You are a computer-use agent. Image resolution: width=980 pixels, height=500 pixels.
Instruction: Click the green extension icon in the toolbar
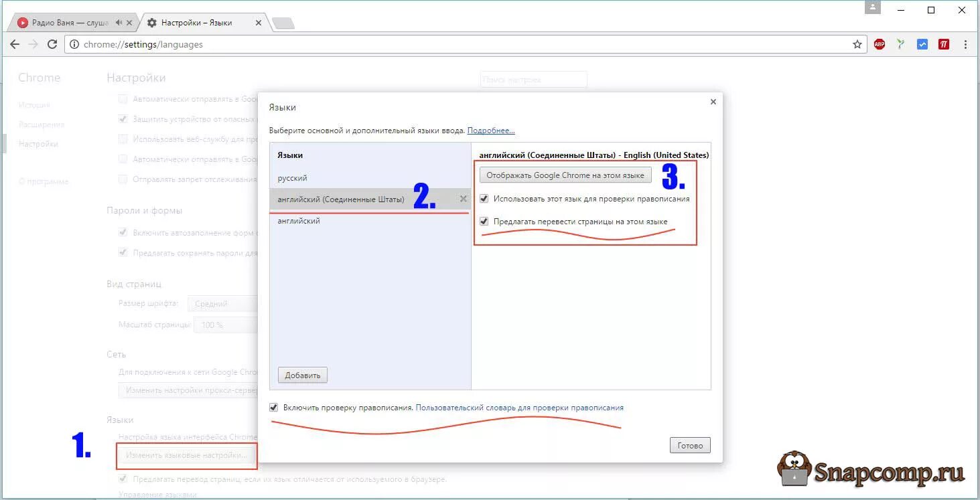pos(901,45)
